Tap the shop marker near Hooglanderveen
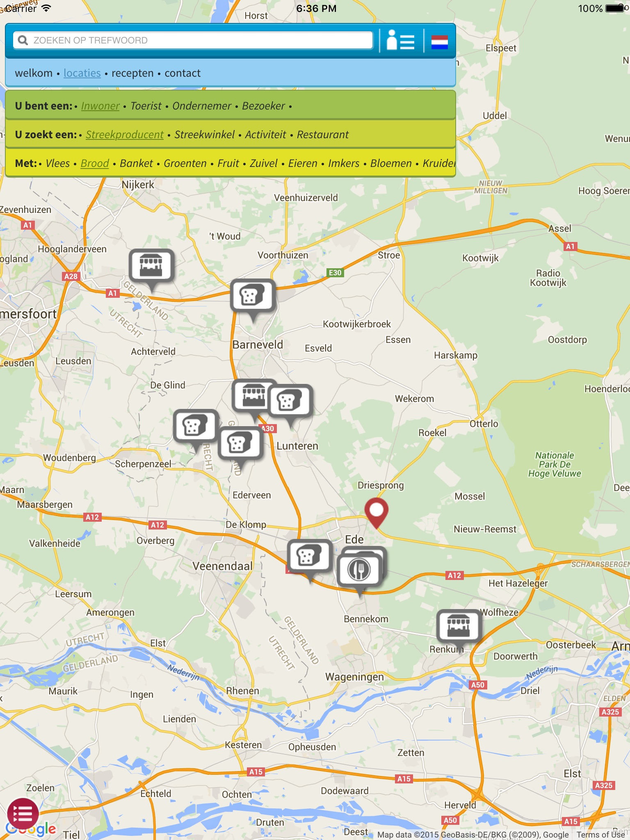Image resolution: width=630 pixels, height=840 pixels. 151,265
